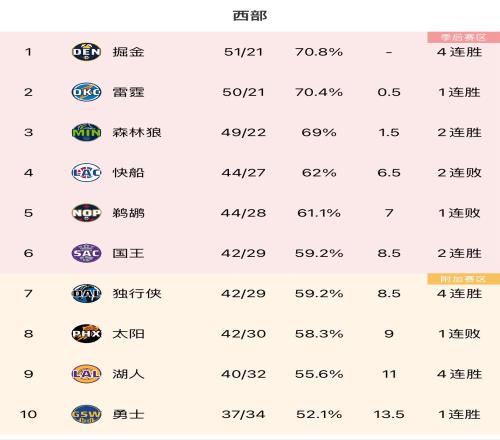The width and height of the screenshot is (500, 440).
Task: Tap the PHX Suns logo
Action: [x=86, y=334]
